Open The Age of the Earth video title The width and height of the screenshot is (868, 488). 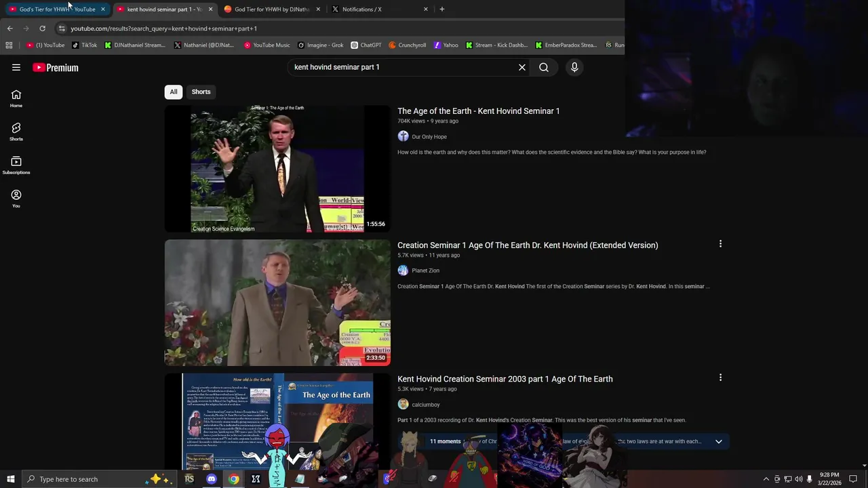point(478,111)
